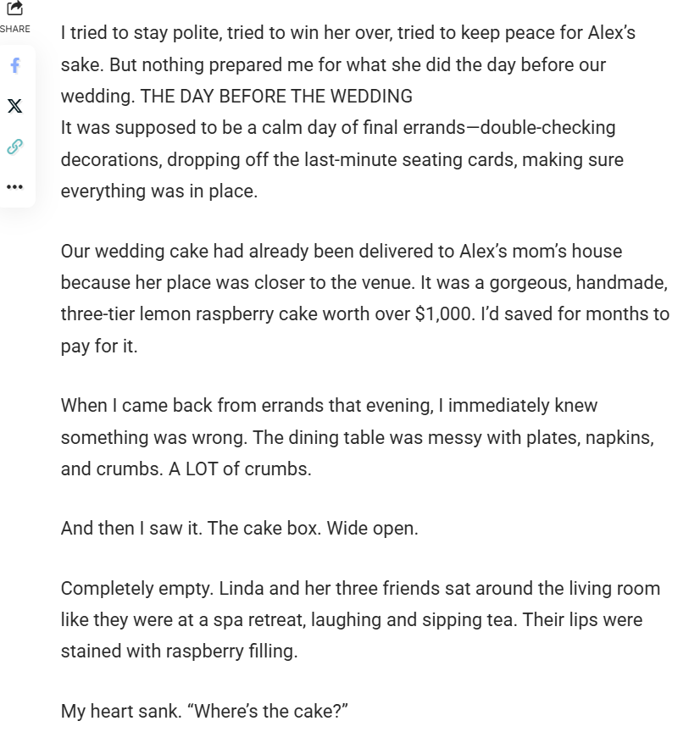
Task: Click the paragraph starting "When I came back from errands"
Action: coord(329,406)
